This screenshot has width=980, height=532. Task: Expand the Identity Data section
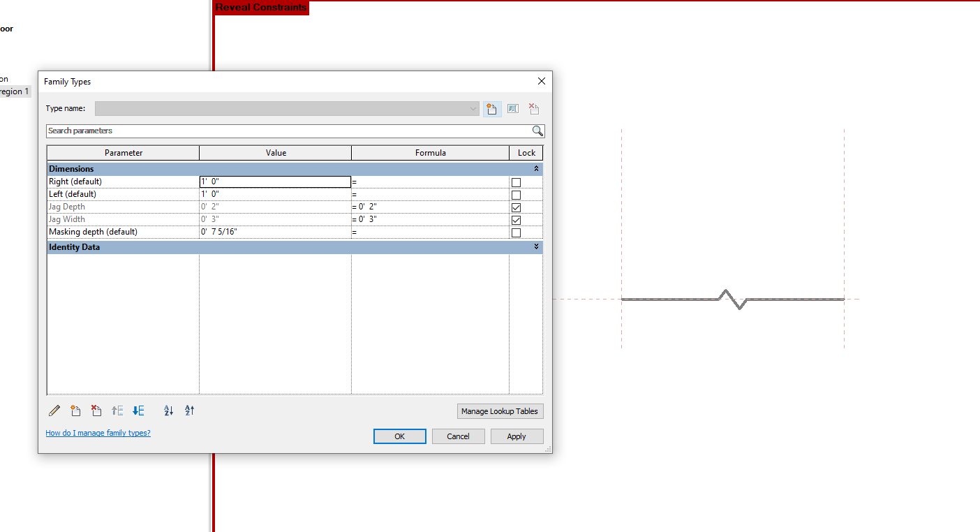coord(535,246)
